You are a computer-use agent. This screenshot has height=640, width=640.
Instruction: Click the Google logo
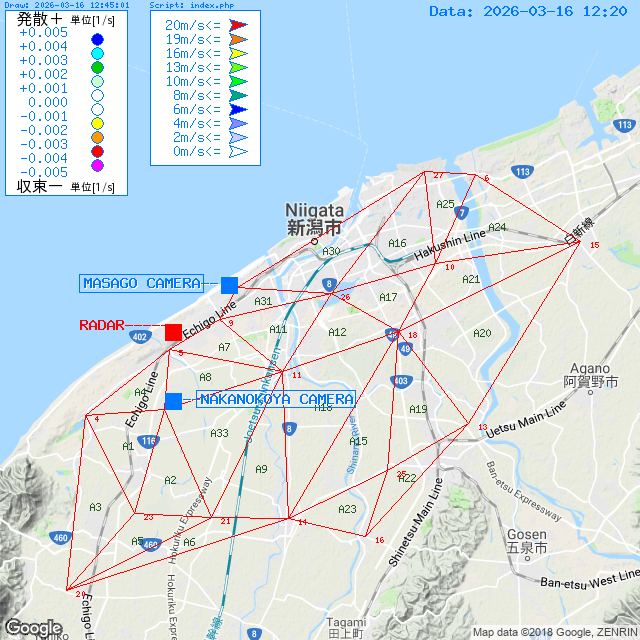33,627
